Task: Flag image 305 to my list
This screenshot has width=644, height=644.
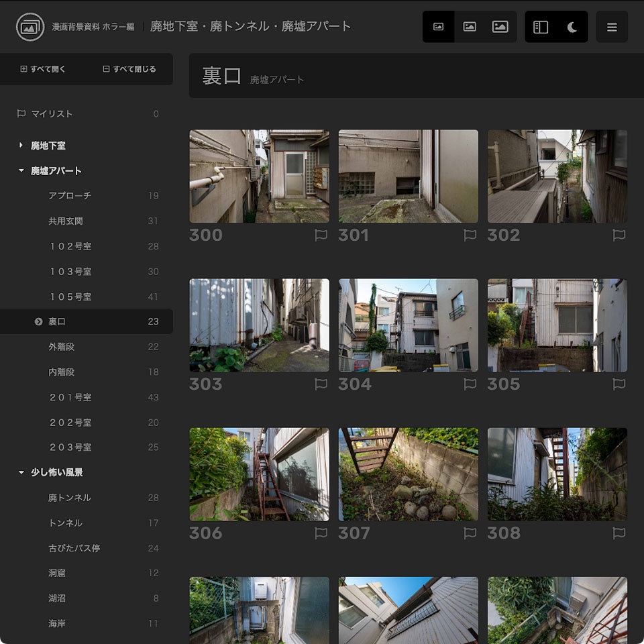Action: (x=619, y=384)
